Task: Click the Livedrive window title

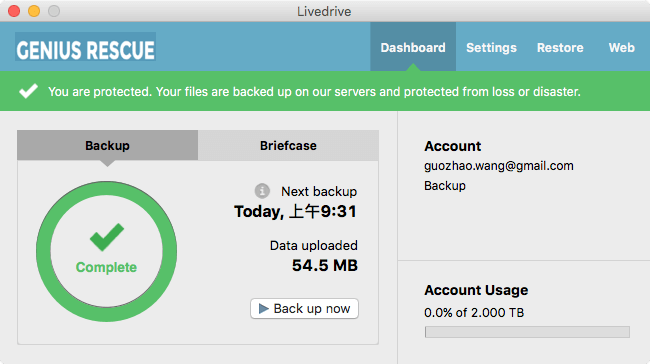Action: pos(324,11)
